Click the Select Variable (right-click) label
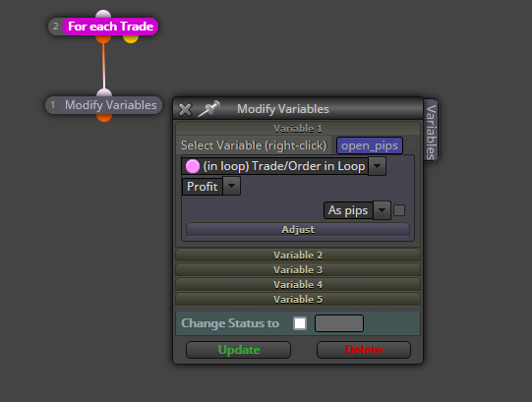Image resolution: width=532 pixels, height=402 pixels. tap(254, 145)
